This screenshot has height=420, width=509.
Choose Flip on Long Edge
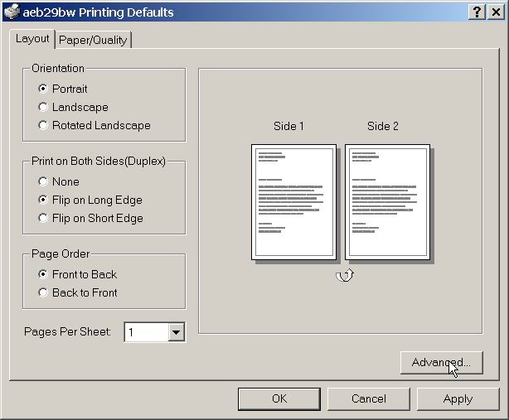point(90,200)
